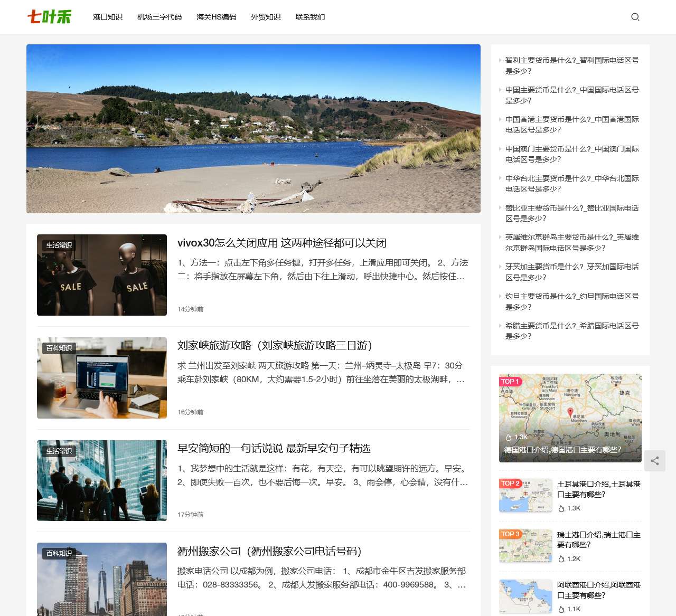Open 阿联酋港口介绍 title link
The height and width of the screenshot is (616, 676).
pos(599,590)
